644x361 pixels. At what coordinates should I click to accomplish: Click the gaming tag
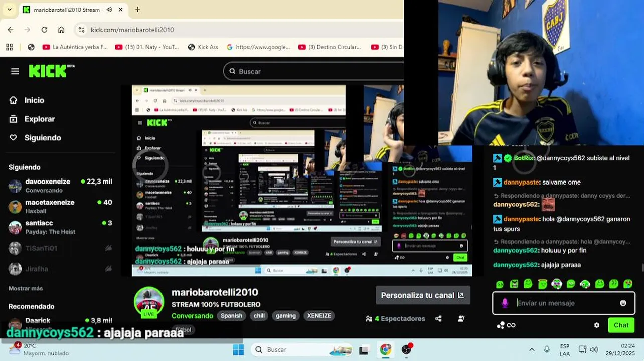pyautogui.click(x=286, y=316)
